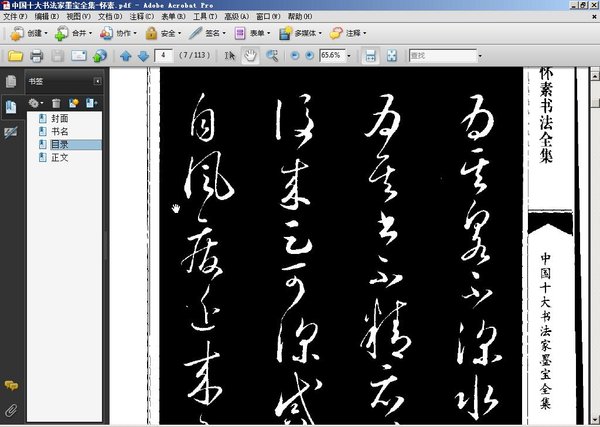Open the Pages thumbnail panel

[11, 81]
